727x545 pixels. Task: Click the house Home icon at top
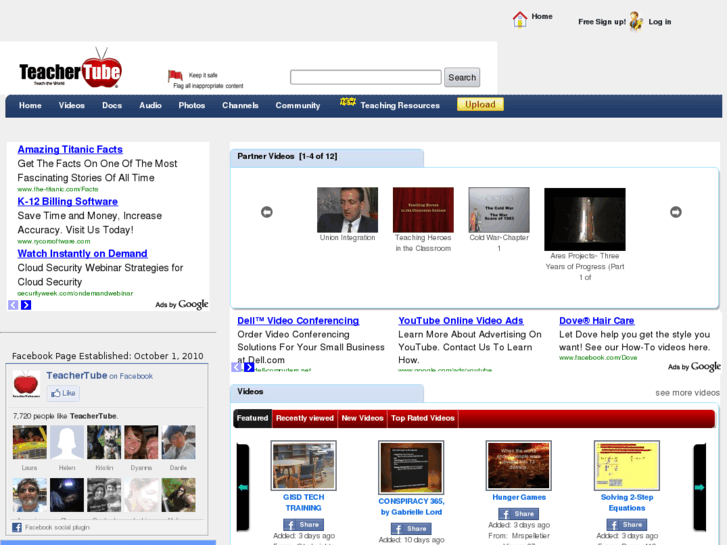(x=520, y=19)
